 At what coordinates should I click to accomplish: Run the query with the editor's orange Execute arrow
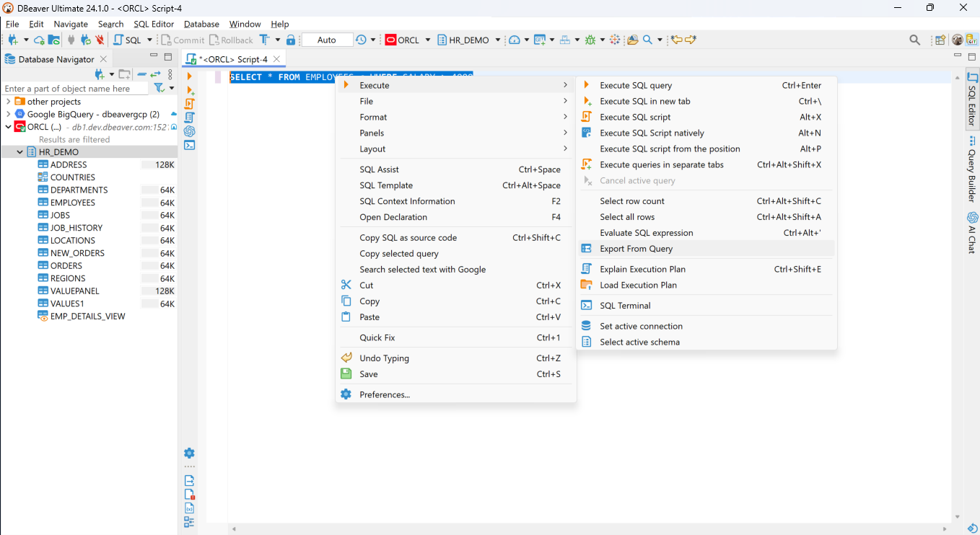[x=189, y=76]
